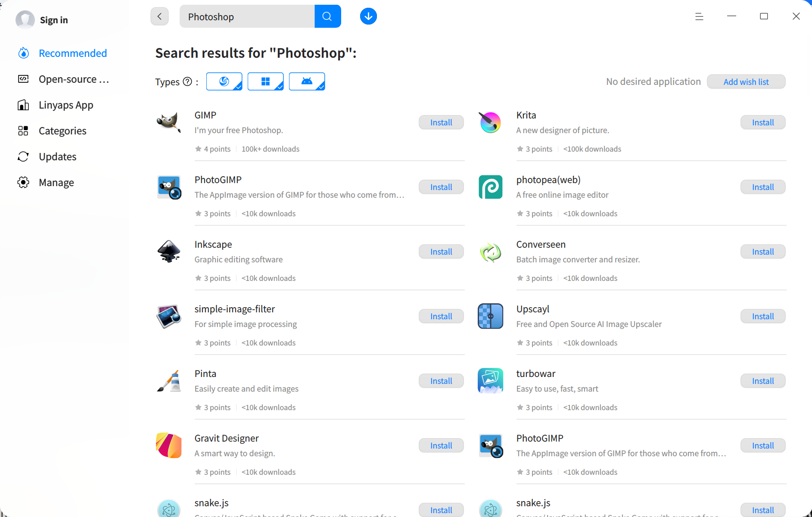Open the Gravit Designer app icon

point(169,445)
